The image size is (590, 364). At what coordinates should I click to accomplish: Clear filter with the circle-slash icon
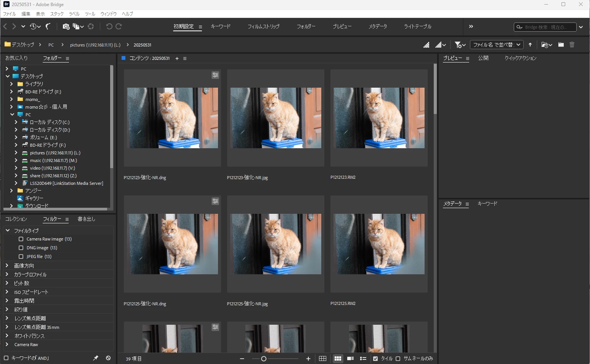click(x=108, y=358)
